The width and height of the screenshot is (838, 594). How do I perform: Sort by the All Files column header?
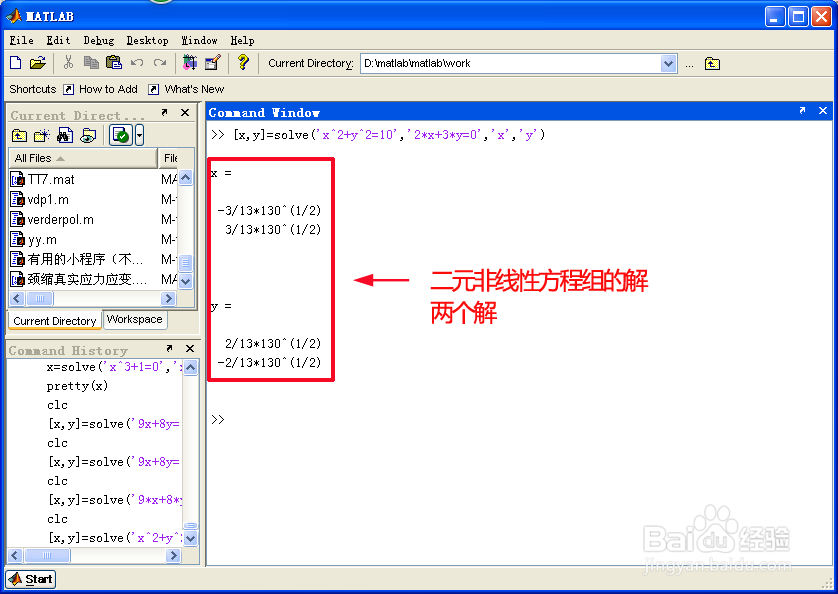pyautogui.click(x=83, y=158)
